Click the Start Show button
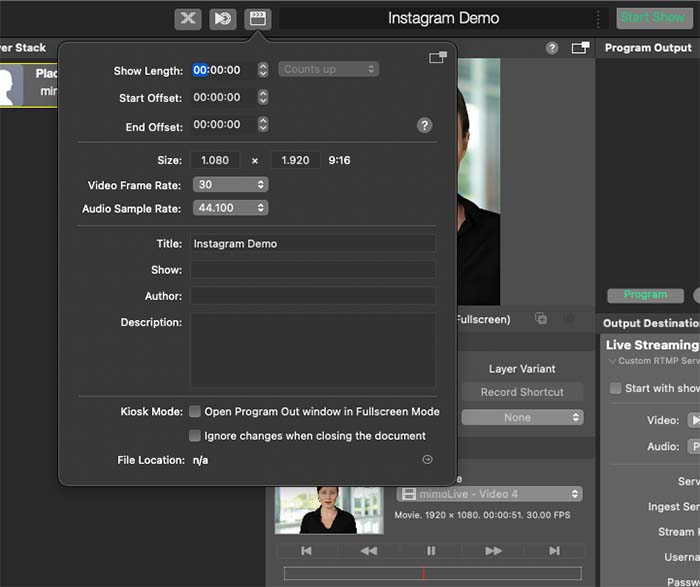 coord(654,18)
